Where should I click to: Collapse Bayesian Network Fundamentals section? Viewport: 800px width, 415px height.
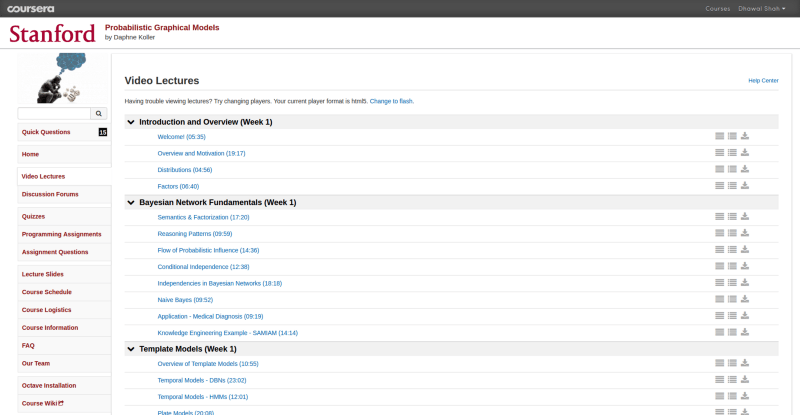131,202
